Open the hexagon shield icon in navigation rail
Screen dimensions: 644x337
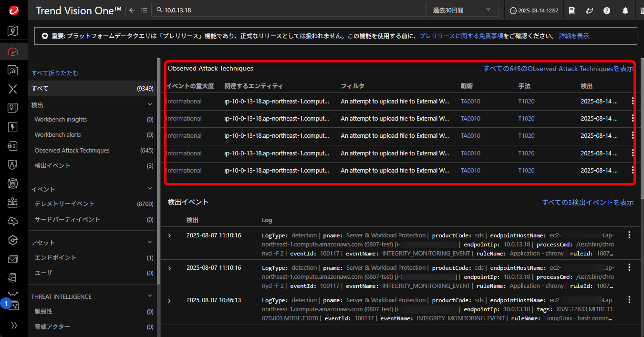pyautogui.click(x=13, y=240)
